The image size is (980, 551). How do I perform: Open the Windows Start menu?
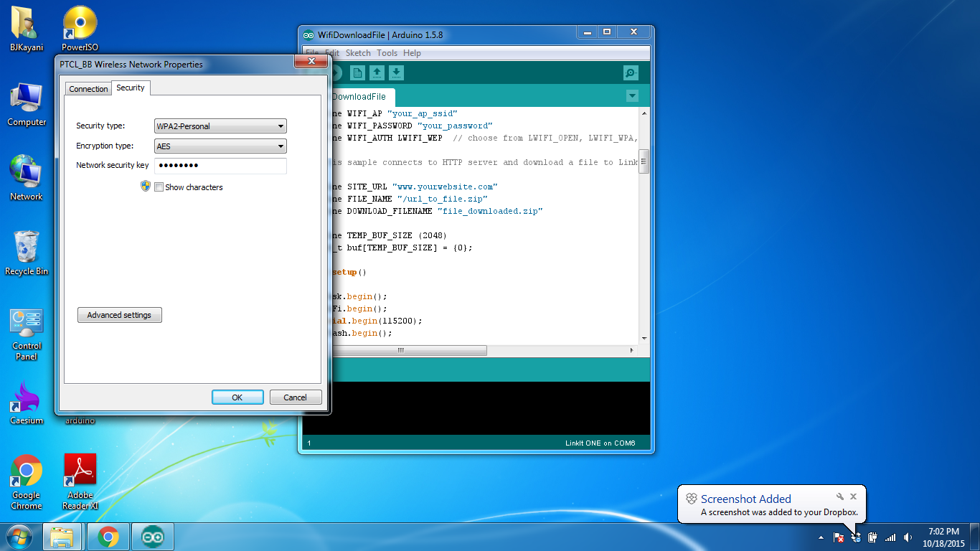(19, 537)
